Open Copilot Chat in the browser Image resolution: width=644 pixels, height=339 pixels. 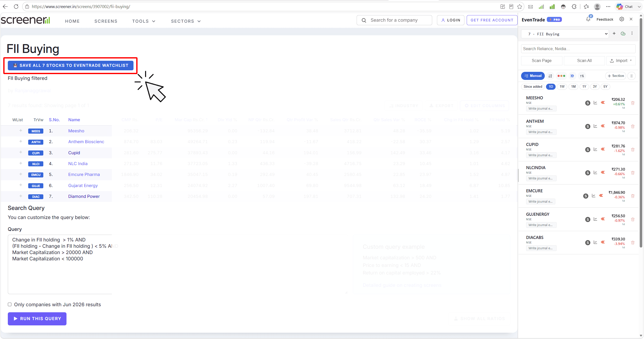click(624, 7)
